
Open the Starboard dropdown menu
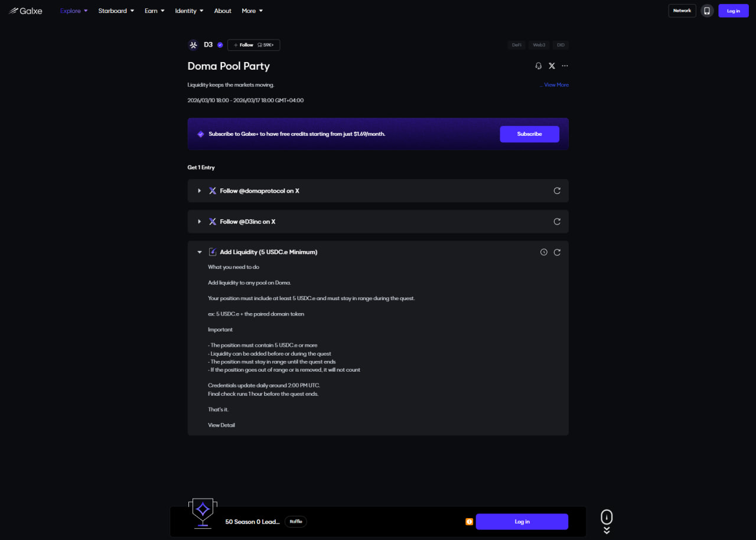click(116, 11)
